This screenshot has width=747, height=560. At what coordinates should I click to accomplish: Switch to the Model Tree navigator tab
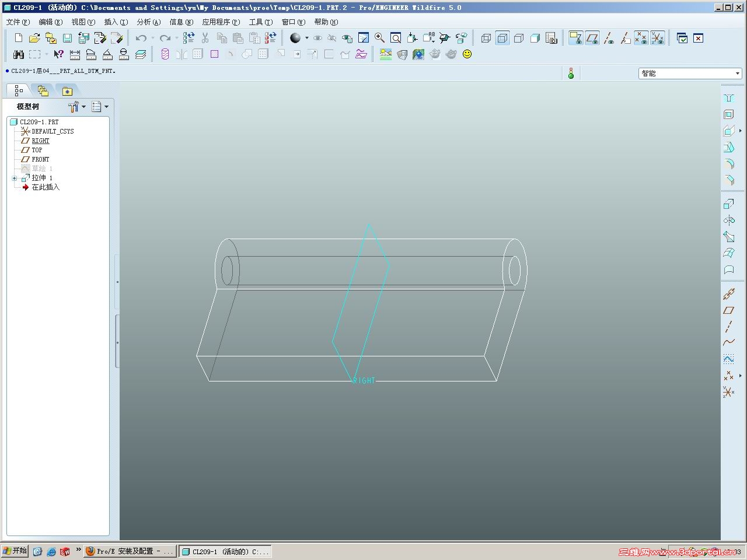[19, 90]
